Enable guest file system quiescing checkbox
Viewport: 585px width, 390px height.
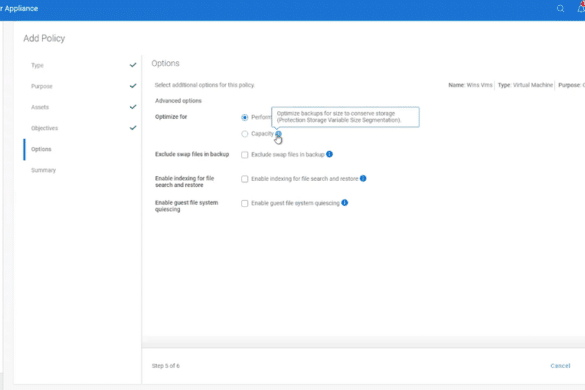(x=244, y=203)
